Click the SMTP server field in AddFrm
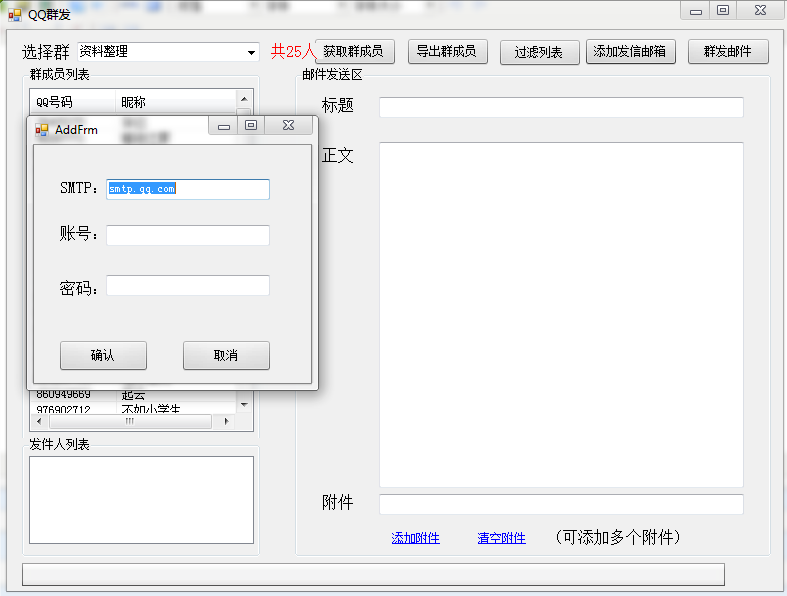This screenshot has height=596, width=787. click(188, 189)
